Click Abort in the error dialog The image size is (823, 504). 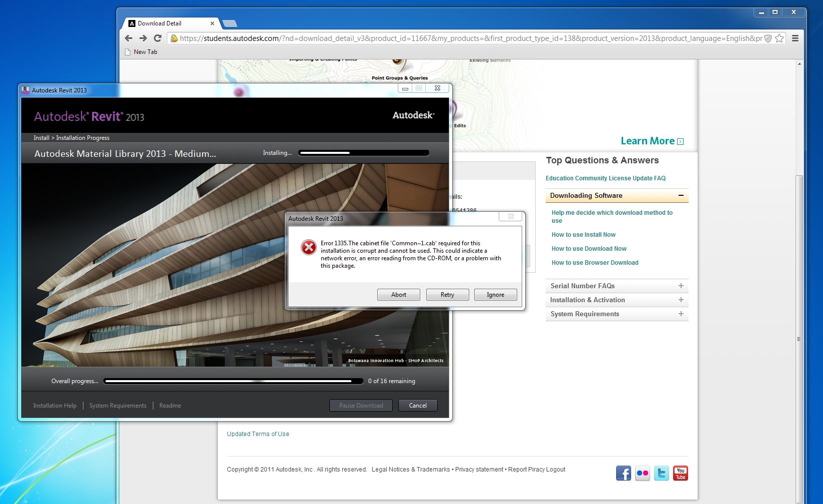(x=398, y=295)
